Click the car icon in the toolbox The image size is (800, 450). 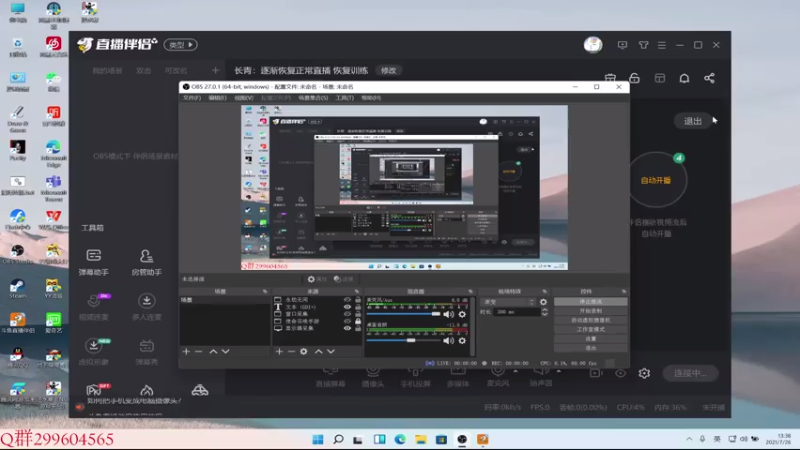[x=199, y=391]
